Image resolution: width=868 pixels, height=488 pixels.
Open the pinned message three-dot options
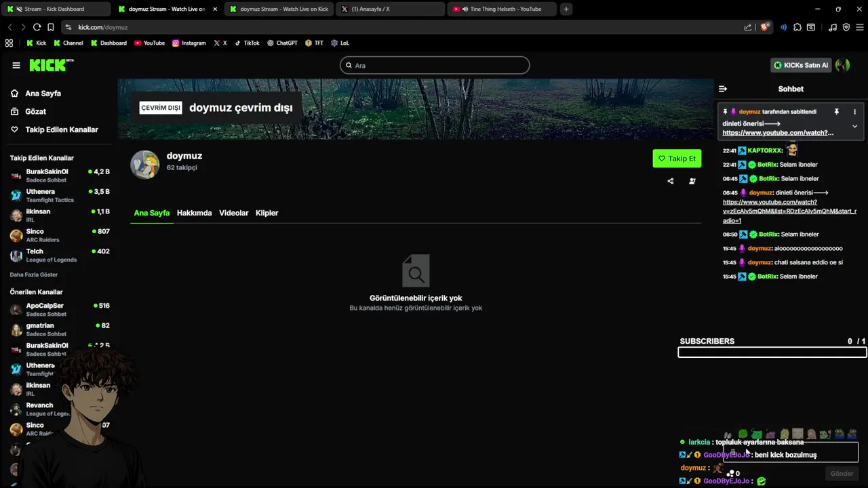(854, 112)
